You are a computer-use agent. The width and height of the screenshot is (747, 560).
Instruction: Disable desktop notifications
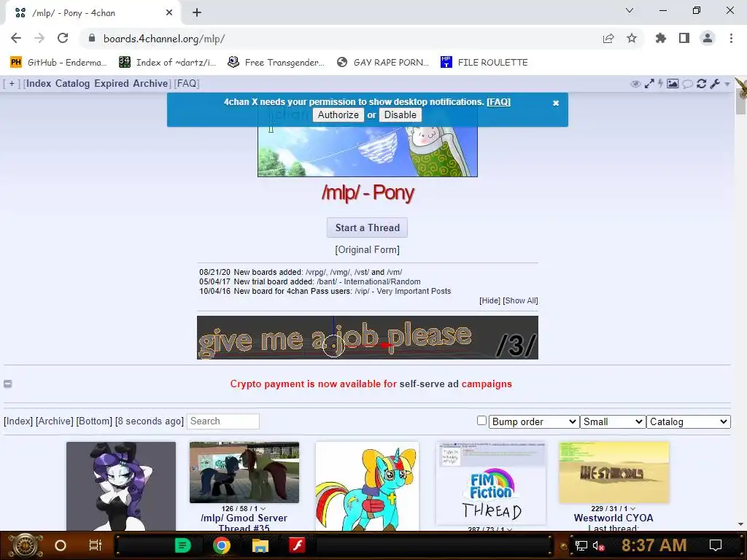point(400,114)
